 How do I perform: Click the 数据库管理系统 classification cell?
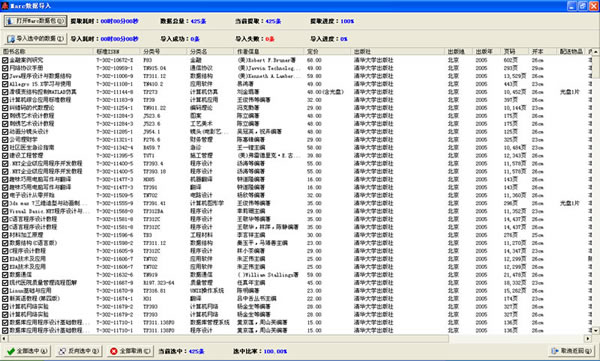point(210,323)
